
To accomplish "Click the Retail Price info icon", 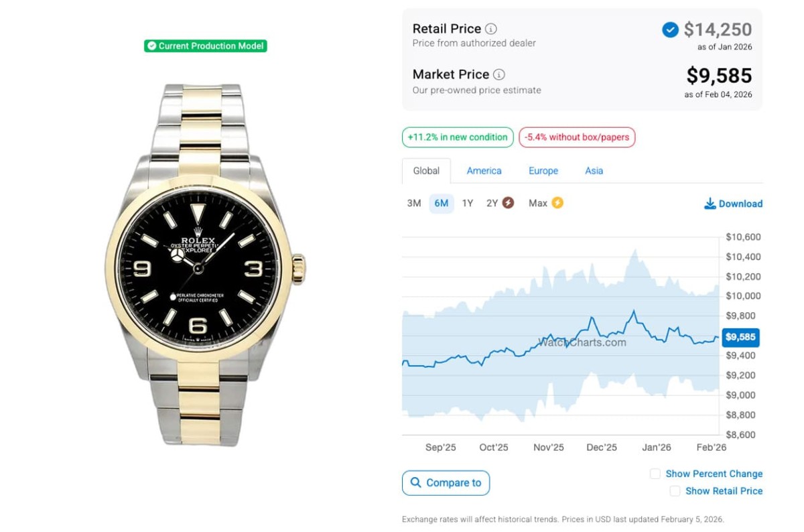I will pos(491,29).
